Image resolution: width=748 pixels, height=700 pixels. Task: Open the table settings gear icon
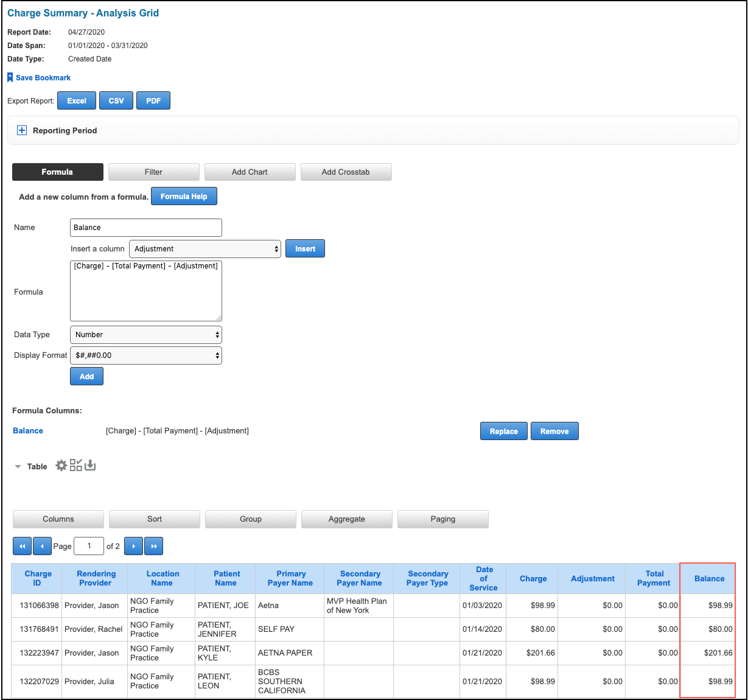click(61, 466)
